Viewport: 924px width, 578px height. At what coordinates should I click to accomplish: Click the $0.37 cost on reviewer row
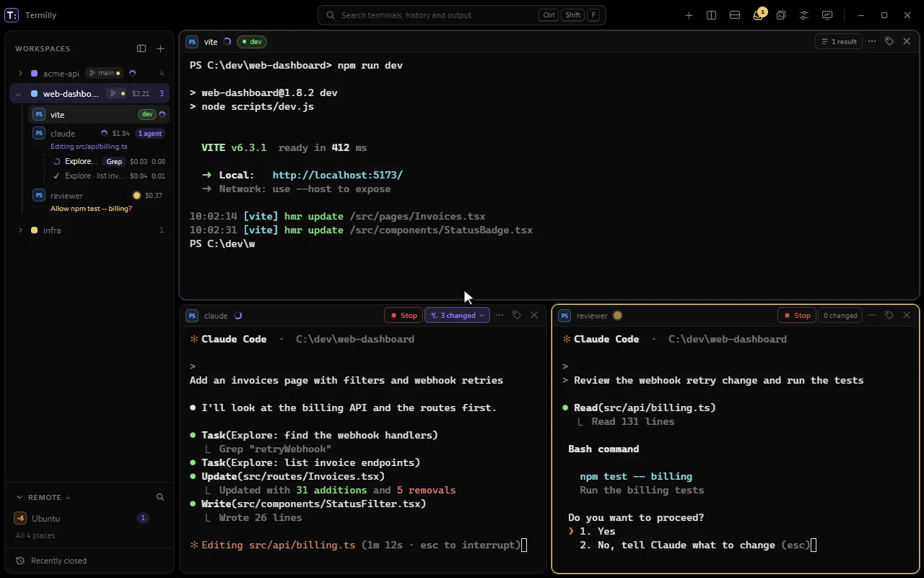point(154,195)
